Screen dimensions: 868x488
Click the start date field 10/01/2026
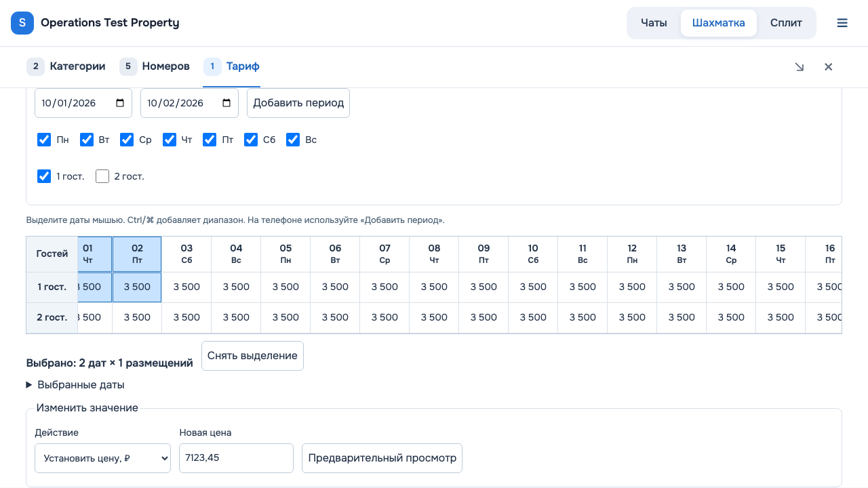click(83, 103)
